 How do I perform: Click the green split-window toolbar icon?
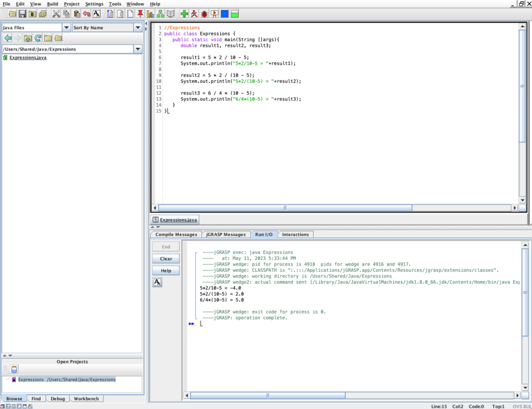tap(234, 14)
